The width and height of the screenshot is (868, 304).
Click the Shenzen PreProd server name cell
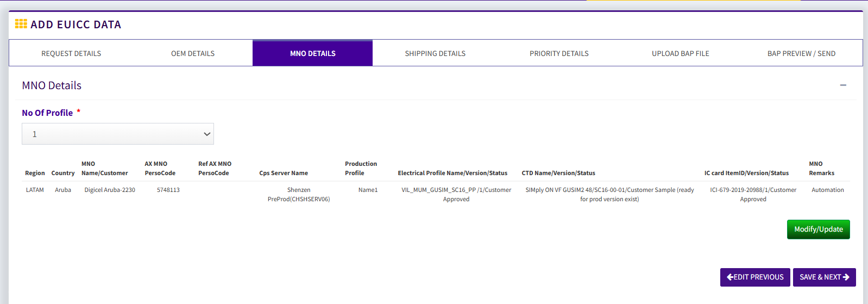click(299, 195)
